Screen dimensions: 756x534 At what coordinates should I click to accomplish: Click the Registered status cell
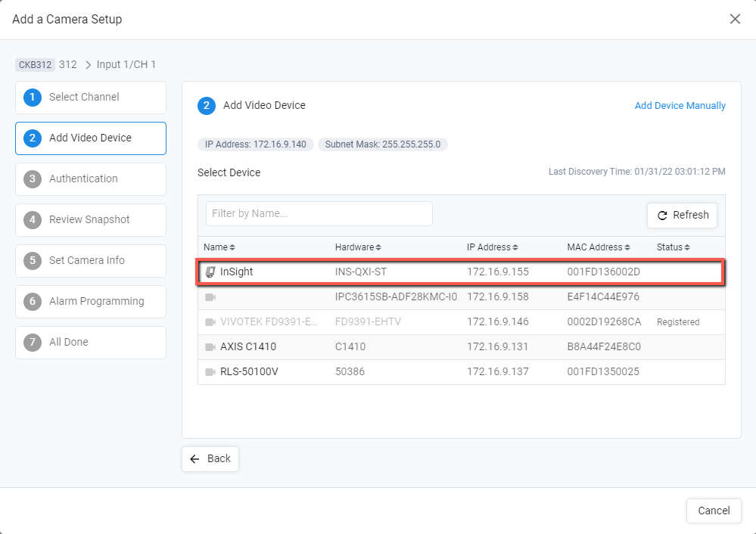pyautogui.click(x=678, y=322)
